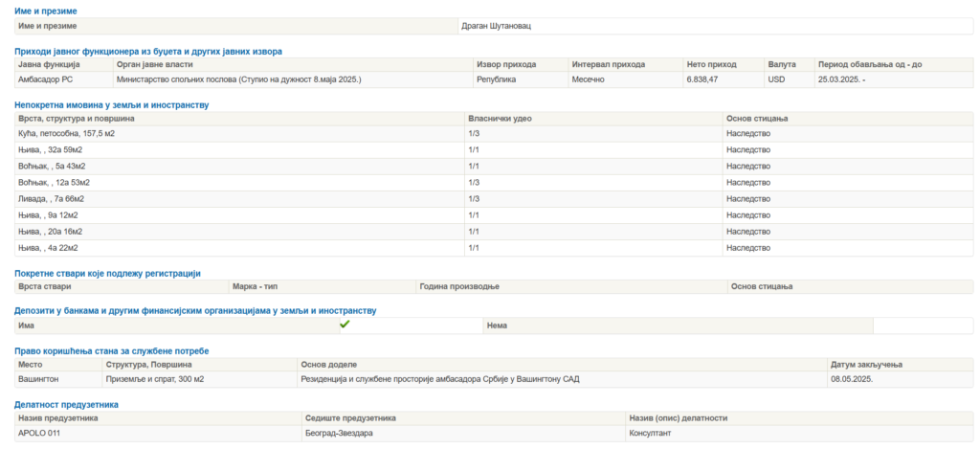This screenshot has width=980, height=449.
Task: Click the Ливада, , 7а 66м2 row
Action: pyautogui.click(x=493, y=199)
